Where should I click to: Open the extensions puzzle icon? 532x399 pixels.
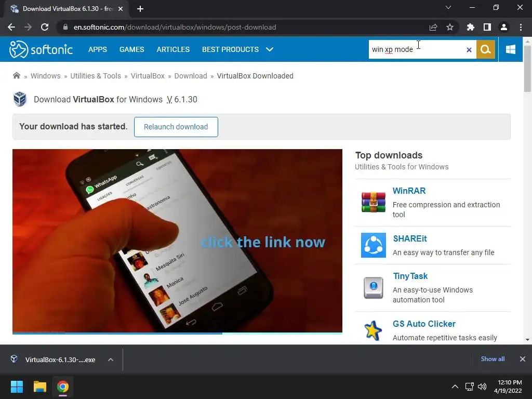[x=471, y=27]
